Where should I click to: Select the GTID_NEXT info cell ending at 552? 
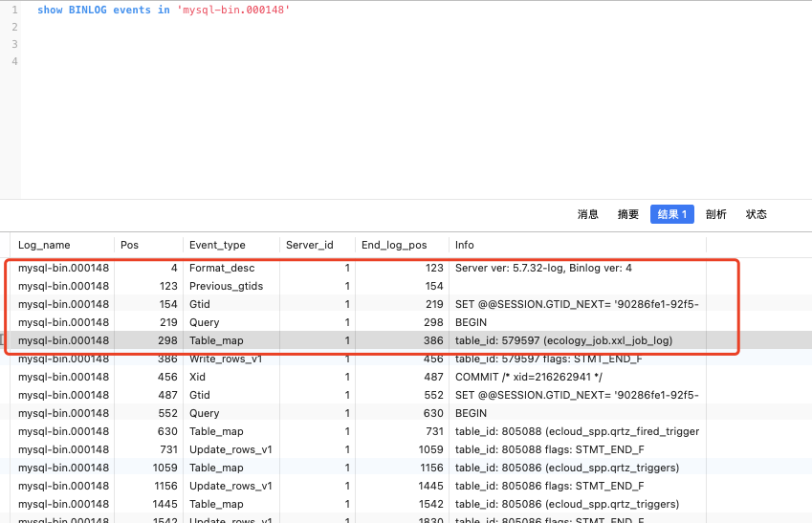[x=577, y=395]
